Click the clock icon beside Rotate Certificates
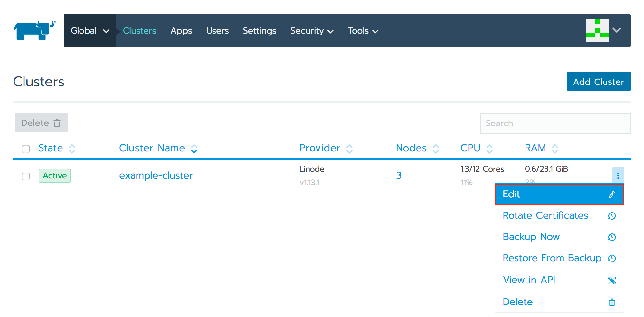Viewport: 644px width, 317px height. coord(612,216)
